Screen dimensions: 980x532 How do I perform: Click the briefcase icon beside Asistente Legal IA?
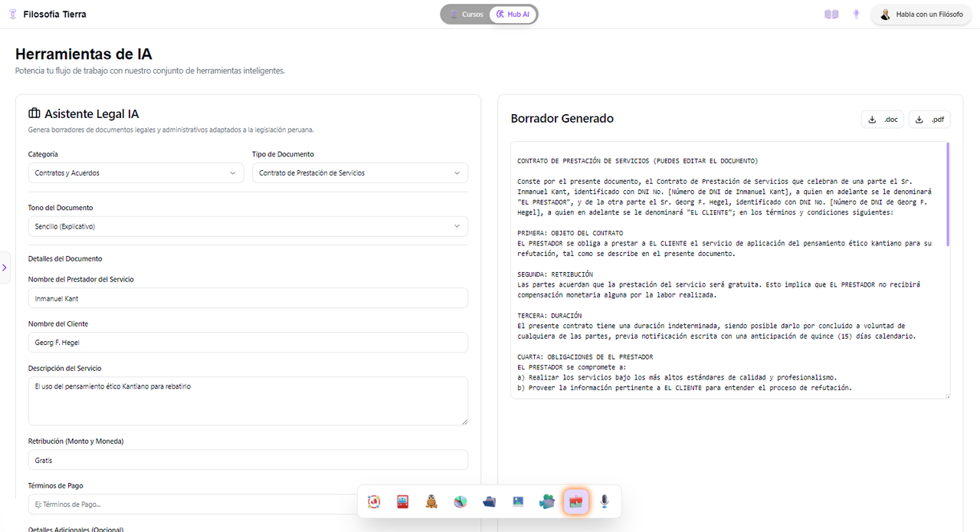[x=34, y=113]
